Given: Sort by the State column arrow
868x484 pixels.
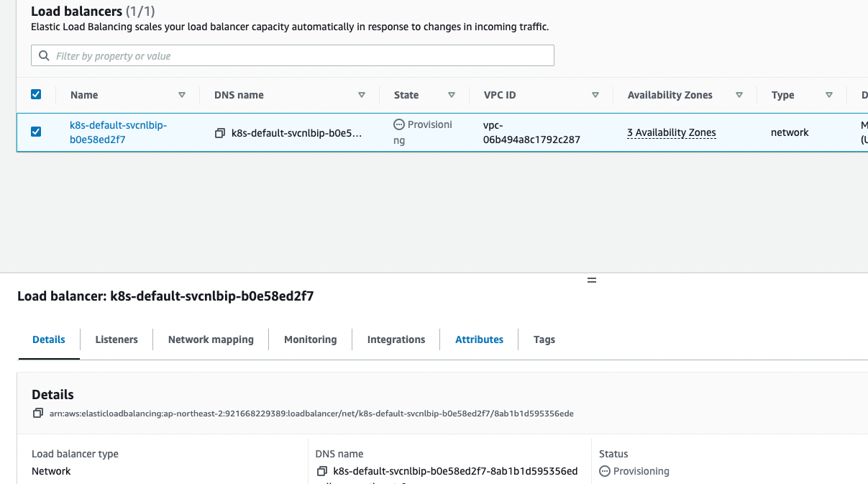Looking at the screenshot, I should 452,95.
